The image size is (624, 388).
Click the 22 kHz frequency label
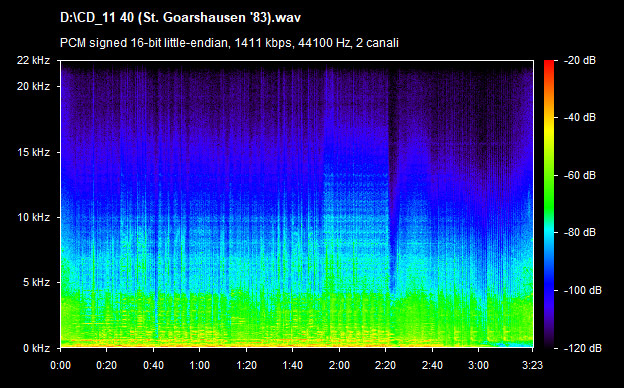[33, 60]
